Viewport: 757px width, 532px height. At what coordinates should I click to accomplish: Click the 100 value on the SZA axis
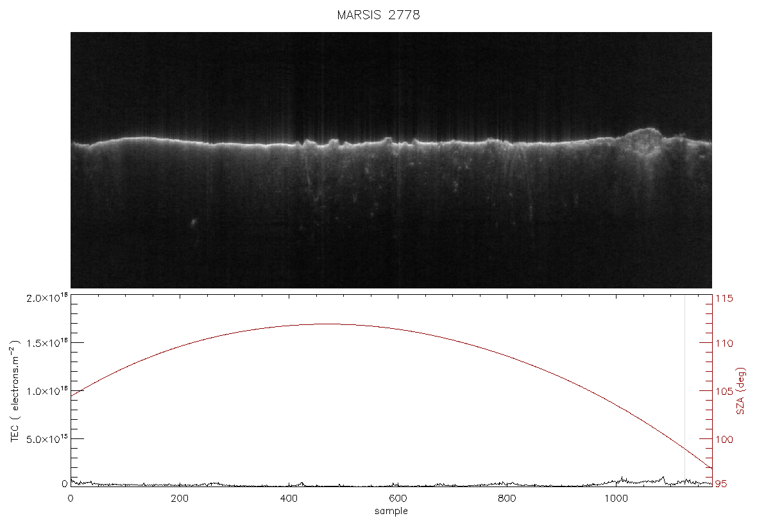(724, 440)
